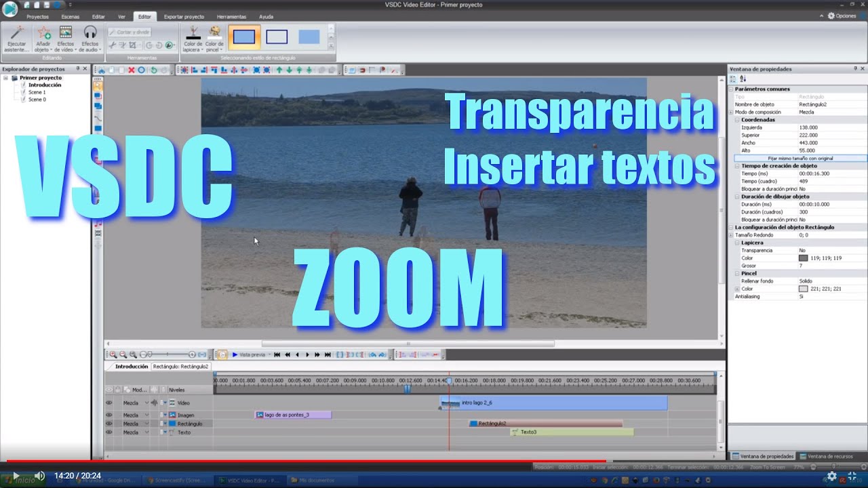Select the Rectángulo2 clip on timeline

coord(546,424)
